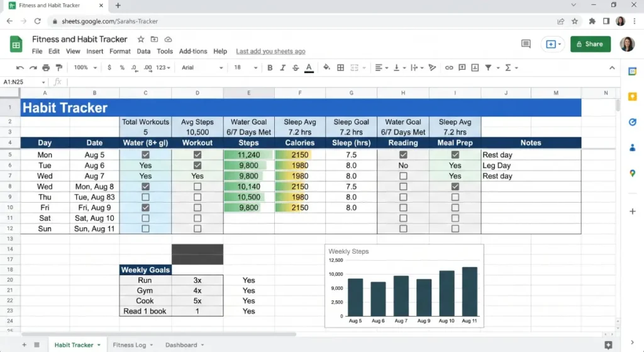Uncheck Meal Prep checkbox for Aug 5

(x=455, y=155)
